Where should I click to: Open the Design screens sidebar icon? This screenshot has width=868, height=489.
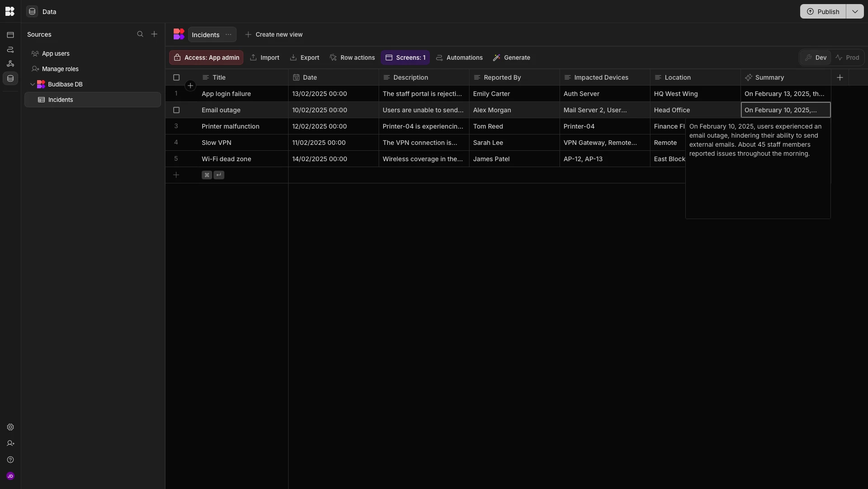(10, 35)
